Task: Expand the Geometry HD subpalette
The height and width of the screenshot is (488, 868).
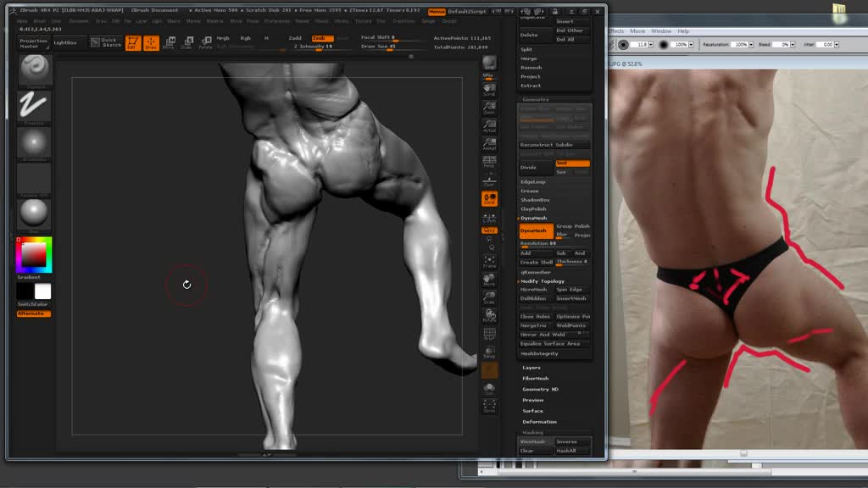Action: coord(540,390)
